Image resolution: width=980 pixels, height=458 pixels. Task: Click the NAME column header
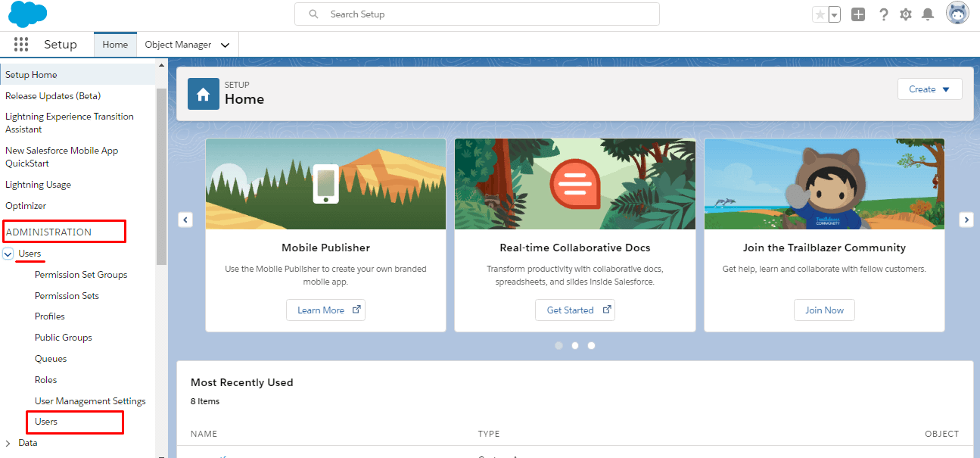pyautogui.click(x=204, y=434)
